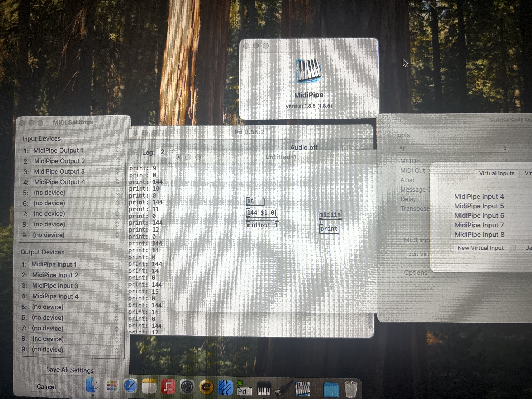
Task: Select MIDI Out from Tools list
Action: point(412,170)
